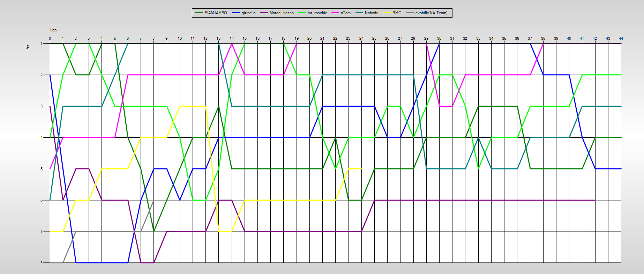The width and height of the screenshot is (644, 274).
Task: Select the girindus legend entry text
Action: (248, 13)
